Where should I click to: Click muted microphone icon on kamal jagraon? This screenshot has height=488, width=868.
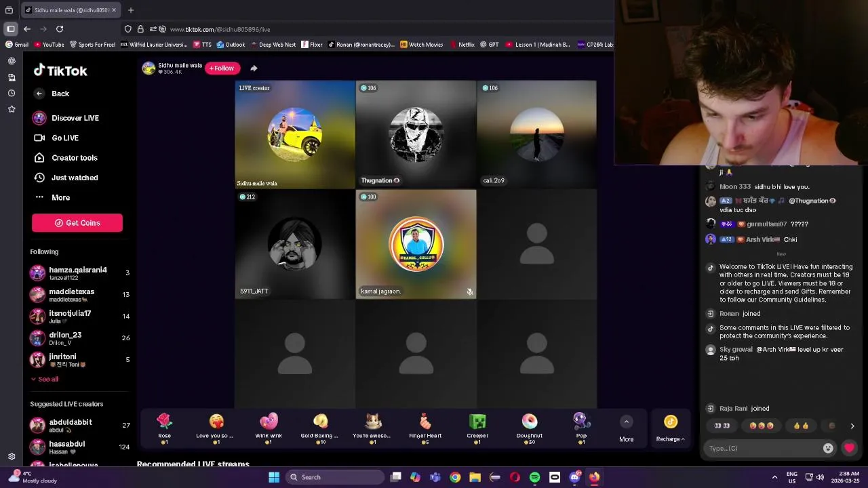(469, 292)
